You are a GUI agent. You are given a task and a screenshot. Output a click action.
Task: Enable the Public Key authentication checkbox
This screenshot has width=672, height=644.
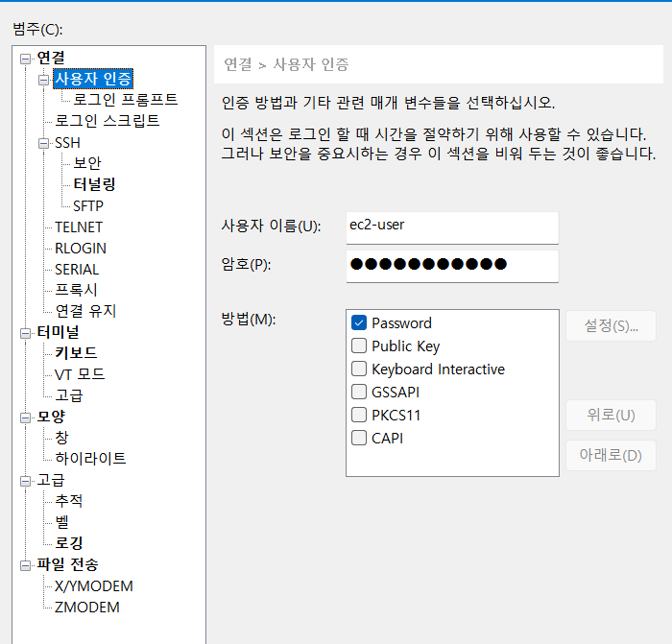tap(359, 346)
